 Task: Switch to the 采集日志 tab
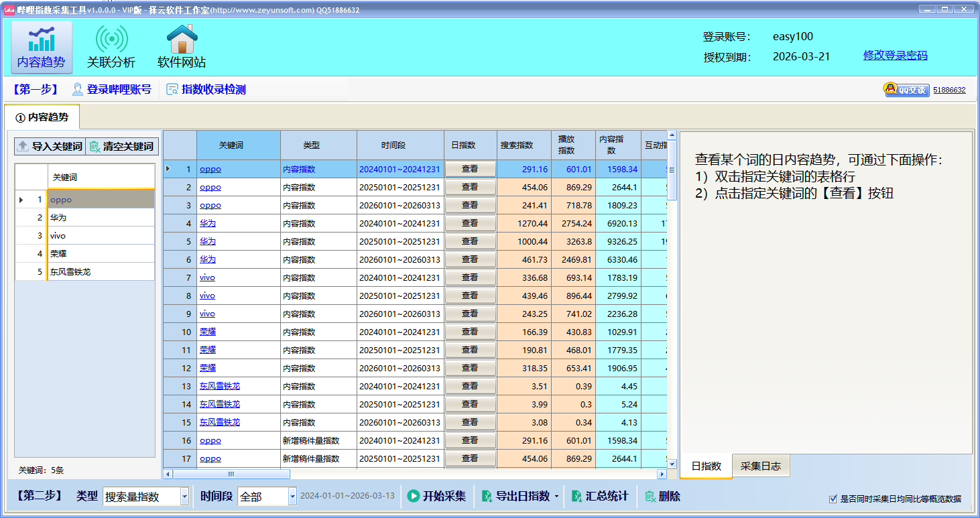click(x=760, y=466)
